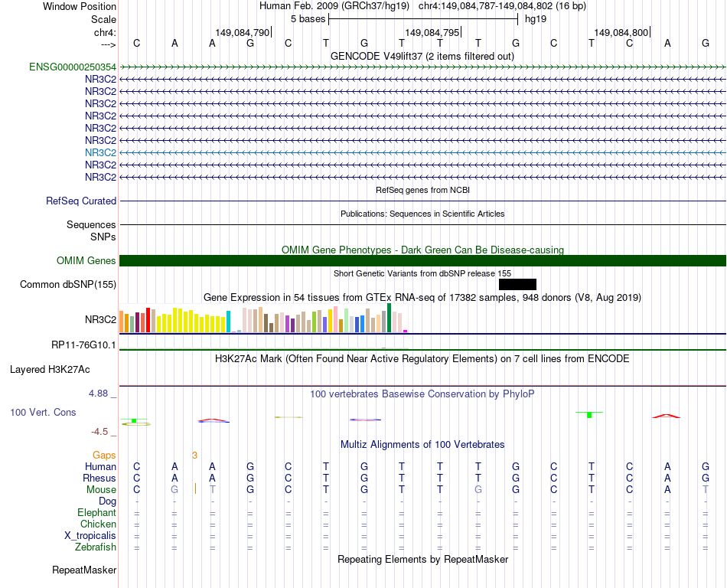Image resolution: width=727 pixels, height=588 pixels.
Task: Click the chr4: base position label
Action: pos(105,32)
